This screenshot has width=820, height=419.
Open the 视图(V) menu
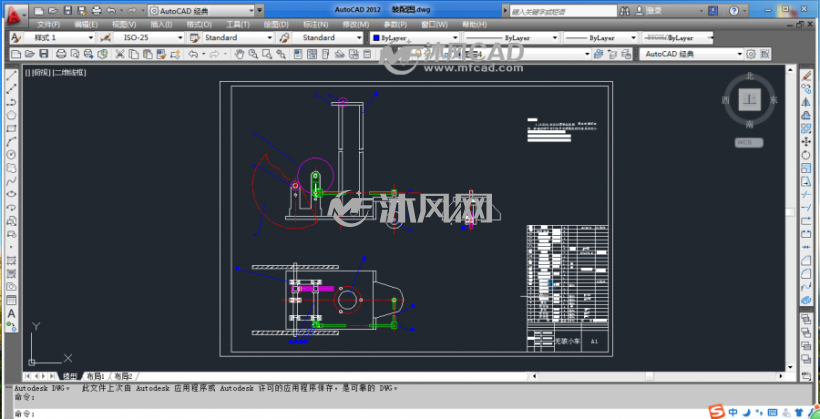tap(124, 25)
